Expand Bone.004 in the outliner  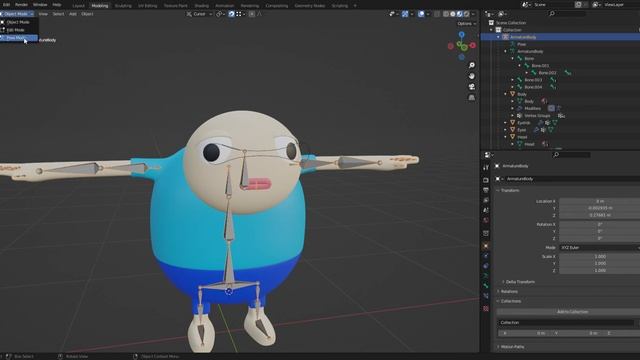[513, 87]
